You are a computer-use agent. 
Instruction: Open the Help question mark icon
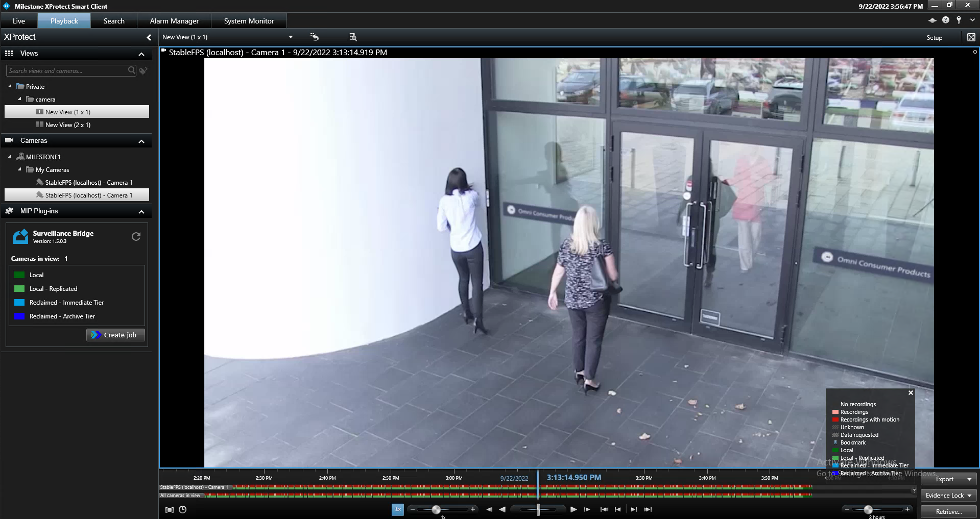[946, 20]
